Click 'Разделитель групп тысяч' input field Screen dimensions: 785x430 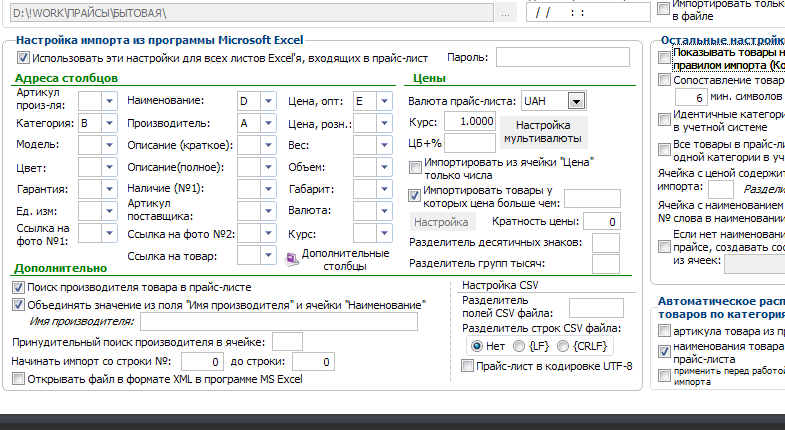point(606,264)
